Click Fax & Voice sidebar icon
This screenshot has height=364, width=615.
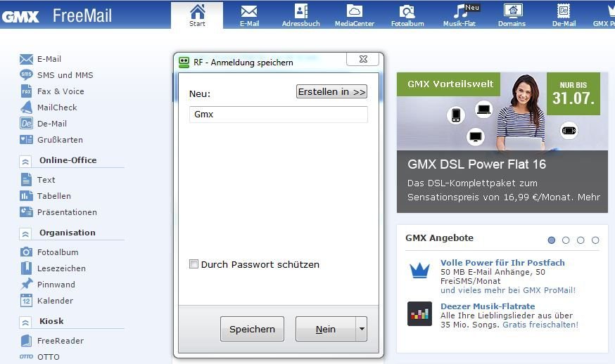coord(26,91)
